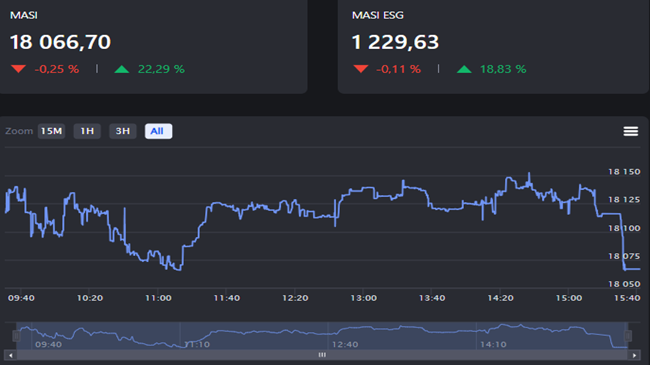This screenshot has width=650, height=365.
Task: Click the MASI ESG index title
Action: [378, 15]
